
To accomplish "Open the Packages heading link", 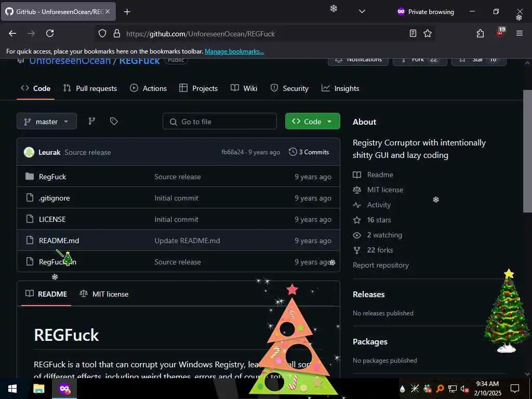I will (x=370, y=342).
